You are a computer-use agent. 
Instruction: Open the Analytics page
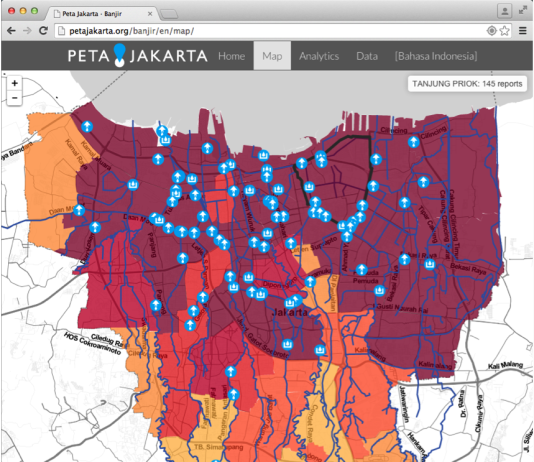coord(319,56)
